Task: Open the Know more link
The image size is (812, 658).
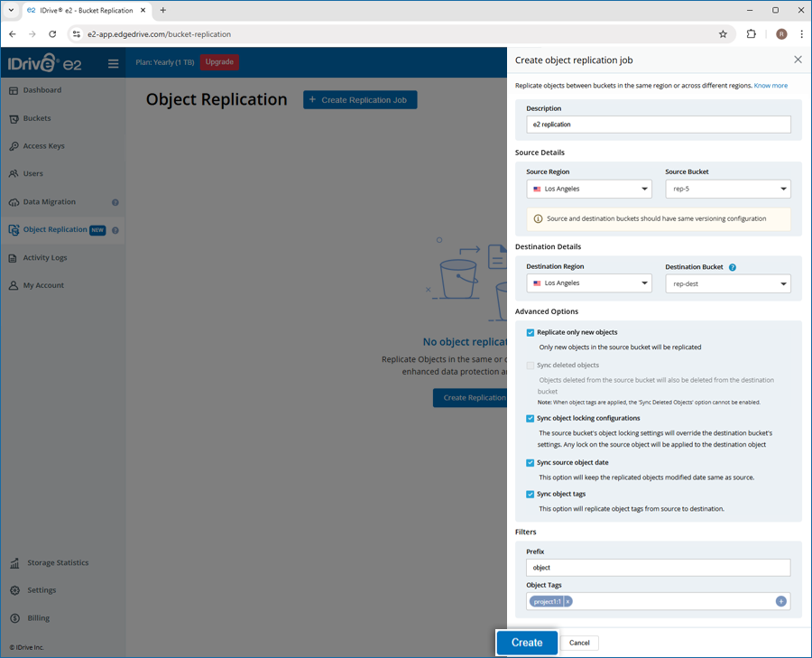Action: pyautogui.click(x=770, y=86)
